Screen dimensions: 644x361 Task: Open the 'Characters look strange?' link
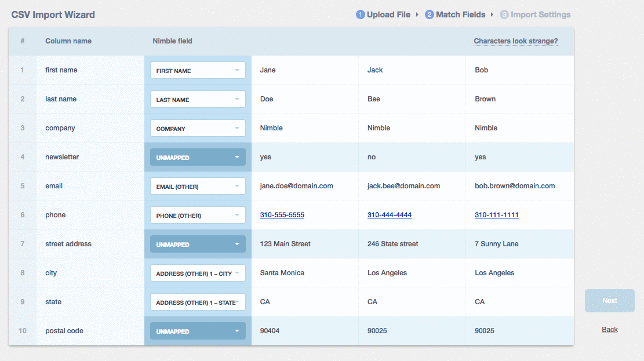pyautogui.click(x=515, y=41)
